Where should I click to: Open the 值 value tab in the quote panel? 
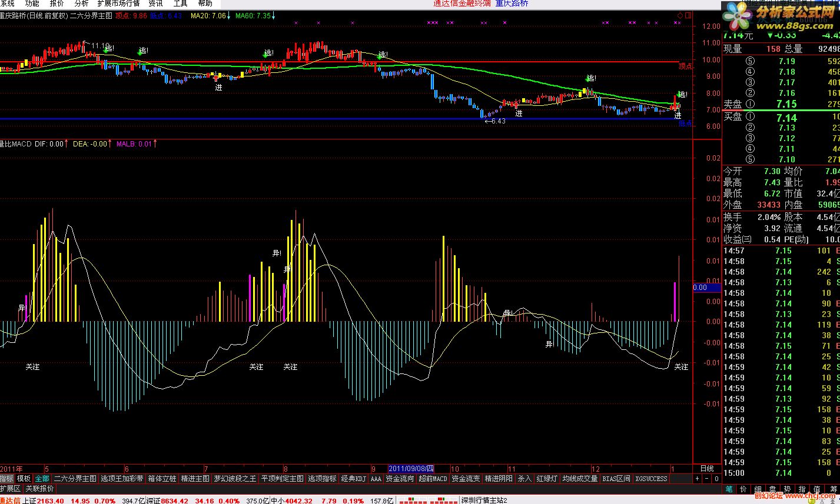tap(817, 489)
